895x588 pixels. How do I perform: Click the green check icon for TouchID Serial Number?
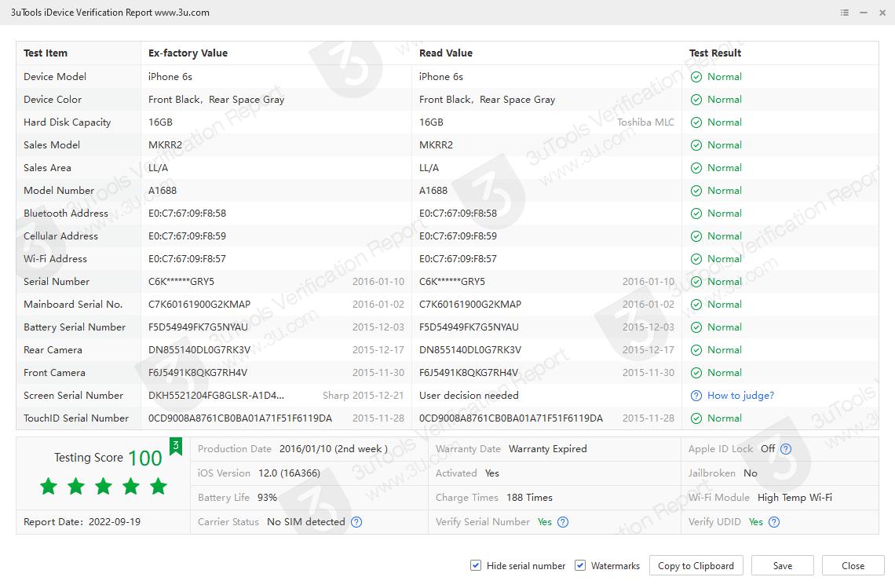[x=696, y=418]
